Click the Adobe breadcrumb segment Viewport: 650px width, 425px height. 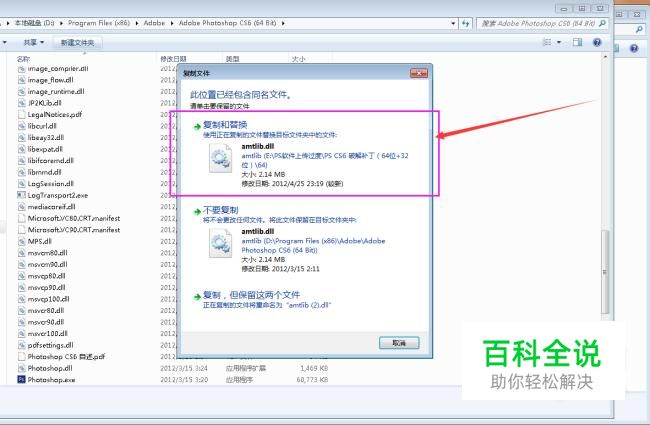pyautogui.click(x=154, y=23)
